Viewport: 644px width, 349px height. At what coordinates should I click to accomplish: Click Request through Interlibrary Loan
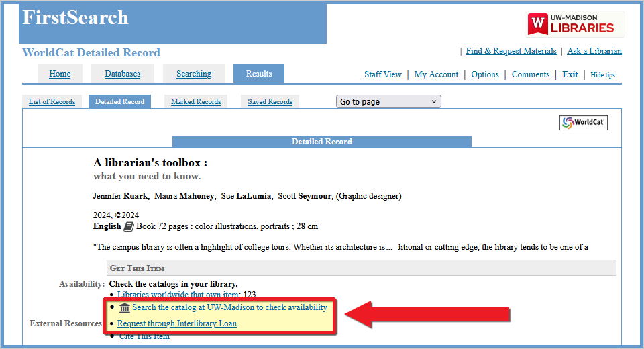(177, 323)
